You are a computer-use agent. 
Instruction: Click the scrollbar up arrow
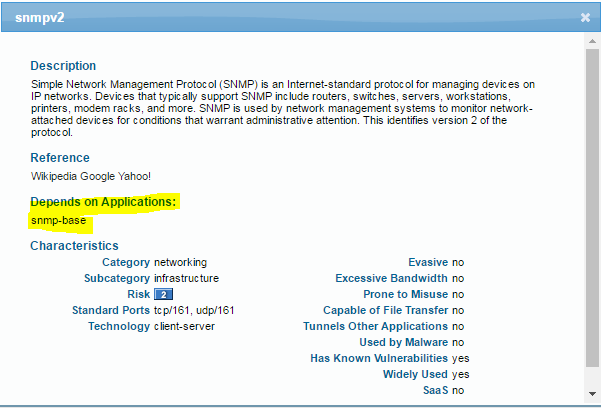[x=592, y=41]
